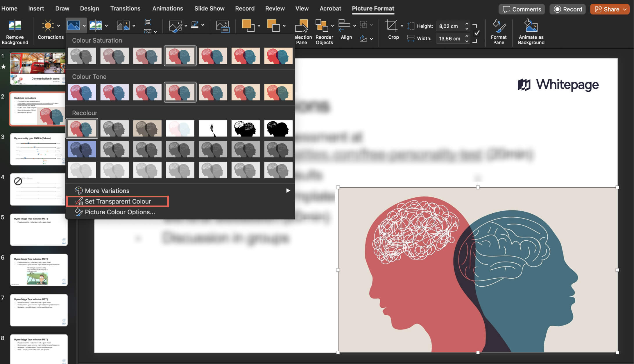Choose Set Transparent Colour
This screenshot has width=634, height=364.
(x=118, y=201)
